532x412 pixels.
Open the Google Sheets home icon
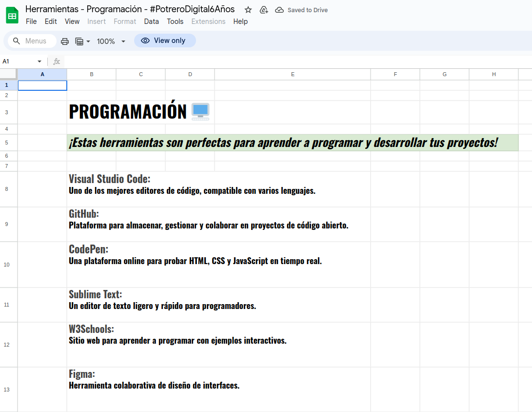click(x=12, y=15)
